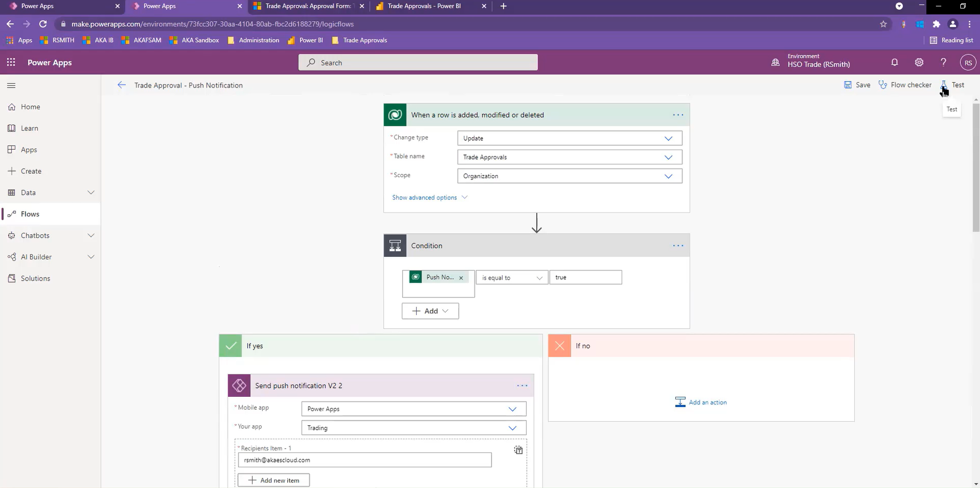Click the Save button
Image resolution: width=980 pixels, height=488 pixels.
coord(857,85)
